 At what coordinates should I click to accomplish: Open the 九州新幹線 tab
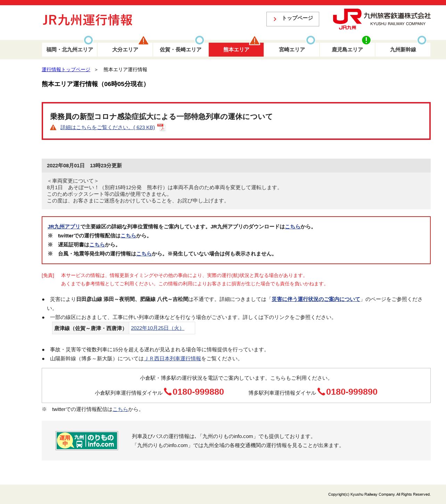coord(403,50)
